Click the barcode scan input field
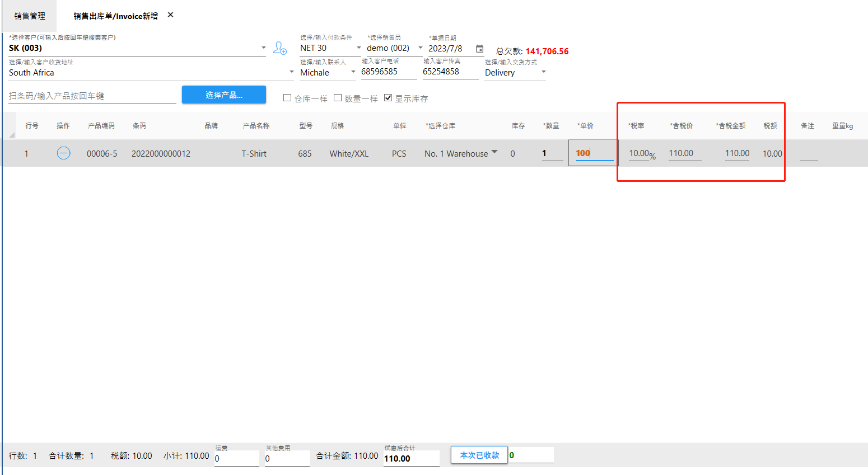This screenshot has width=868, height=475. (x=92, y=96)
